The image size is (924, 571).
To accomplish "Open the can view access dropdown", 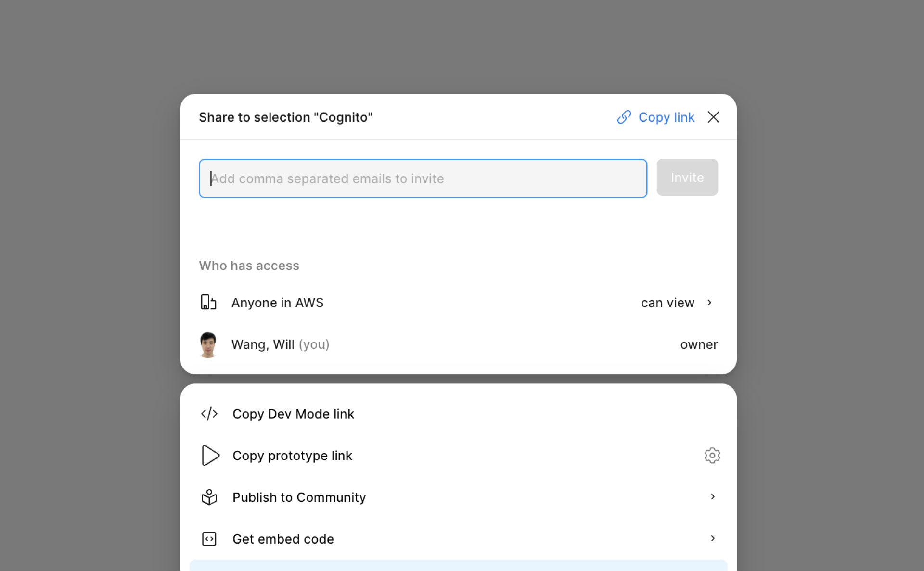I will coord(667,303).
